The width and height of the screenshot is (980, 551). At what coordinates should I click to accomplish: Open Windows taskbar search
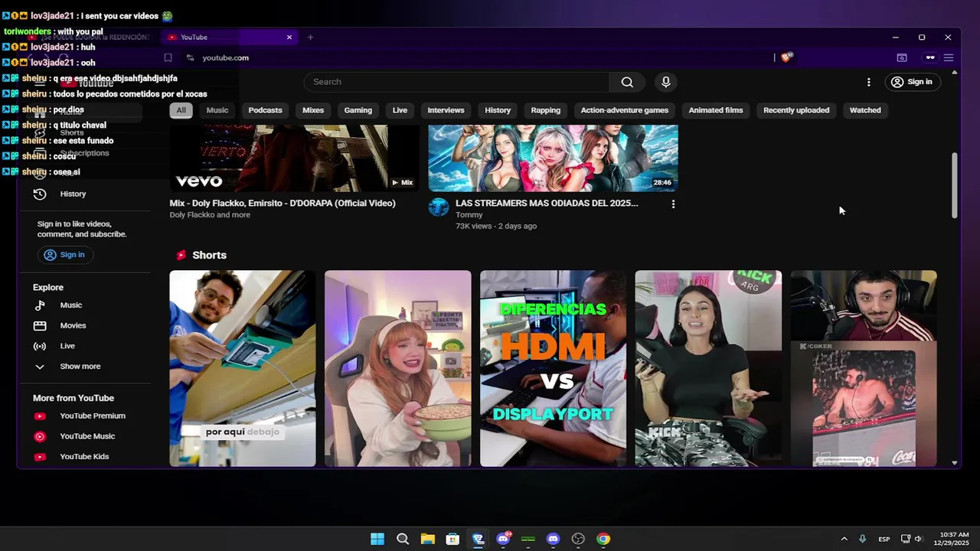tap(403, 539)
